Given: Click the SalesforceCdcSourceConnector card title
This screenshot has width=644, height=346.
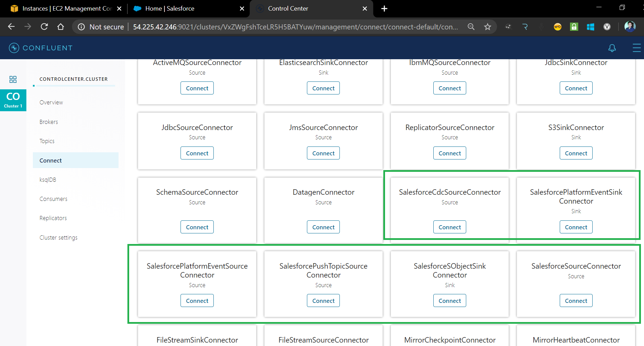Looking at the screenshot, I should (450, 192).
